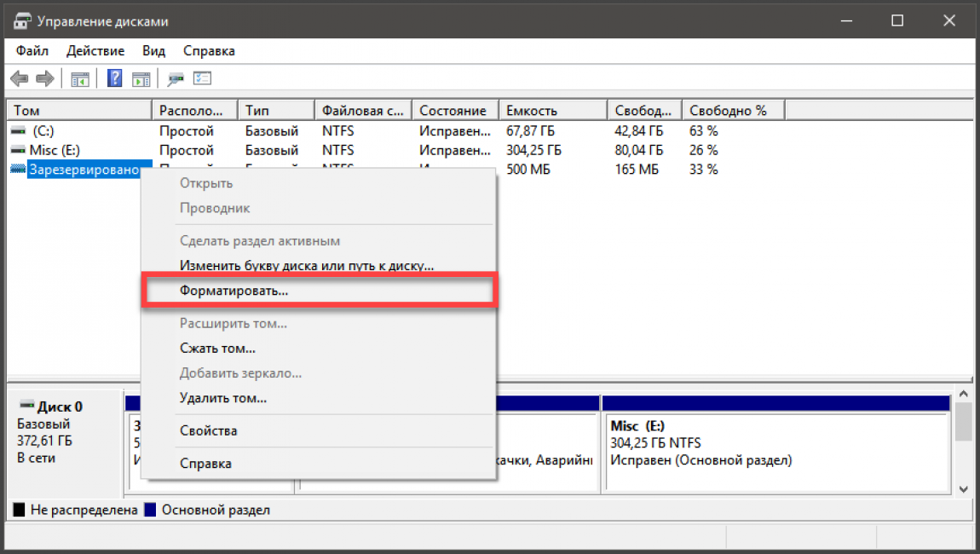Click the blue Help question-mark toolbar icon
Viewport: 980px width, 554px height.
113,79
